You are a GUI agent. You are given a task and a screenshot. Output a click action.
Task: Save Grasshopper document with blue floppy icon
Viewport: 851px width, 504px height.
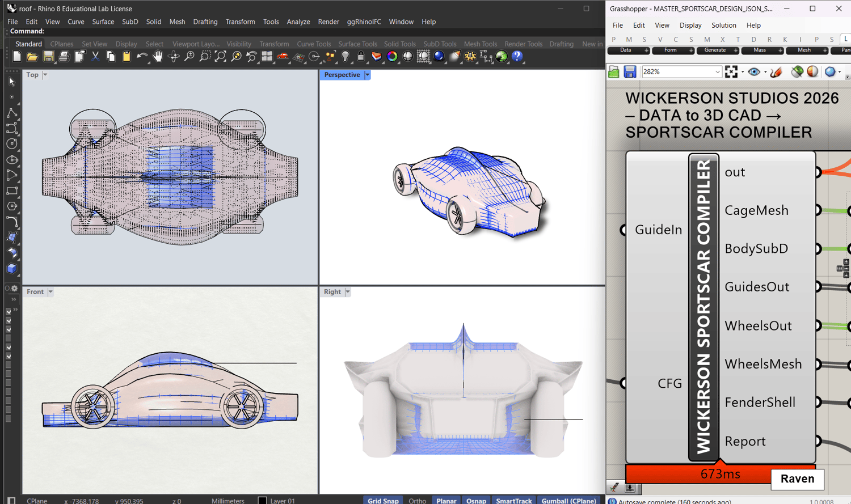tap(630, 72)
